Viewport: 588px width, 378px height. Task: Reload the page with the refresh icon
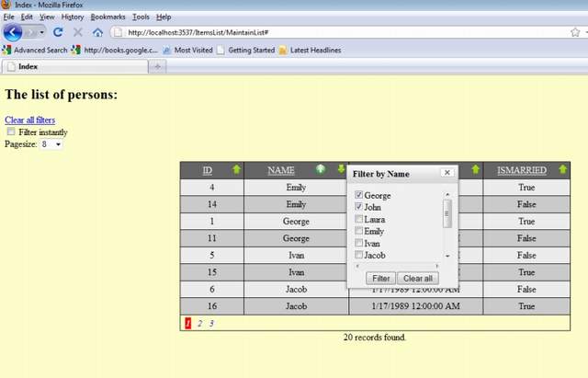pos(58,32)
